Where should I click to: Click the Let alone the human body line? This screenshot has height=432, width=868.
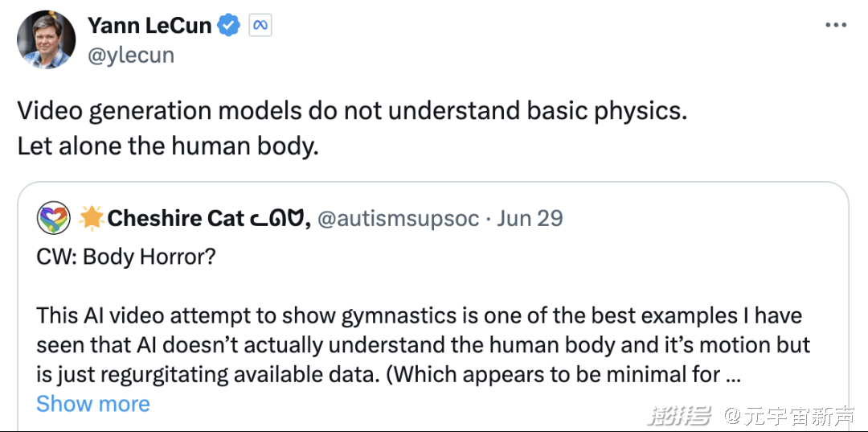(x=168, y=146)
